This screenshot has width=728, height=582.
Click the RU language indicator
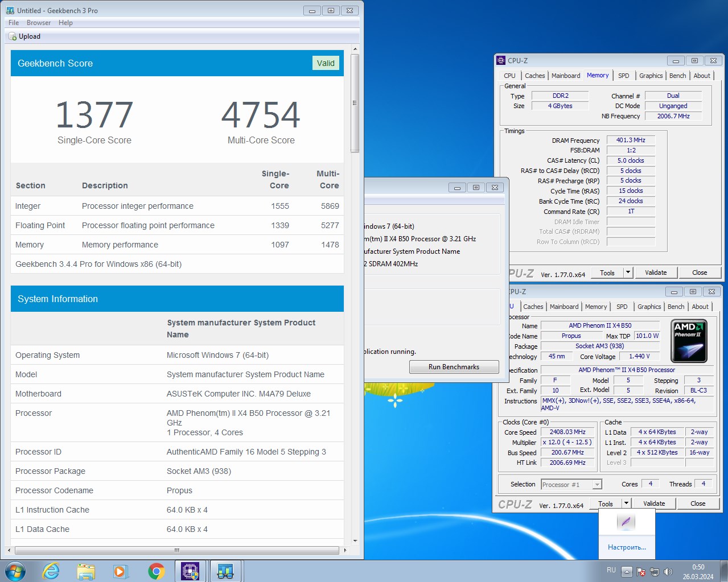[611, 570]
